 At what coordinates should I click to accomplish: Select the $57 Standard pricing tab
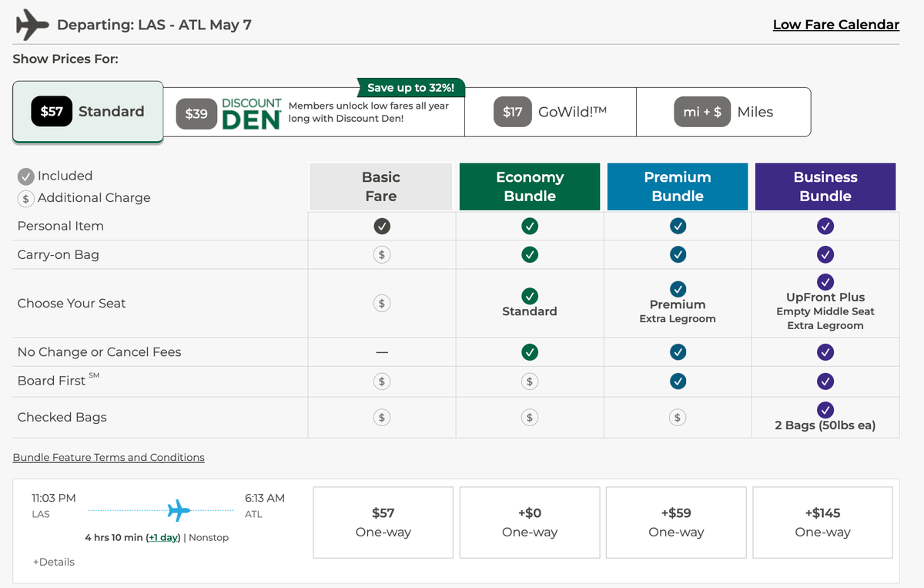click(x=88, y=112)
